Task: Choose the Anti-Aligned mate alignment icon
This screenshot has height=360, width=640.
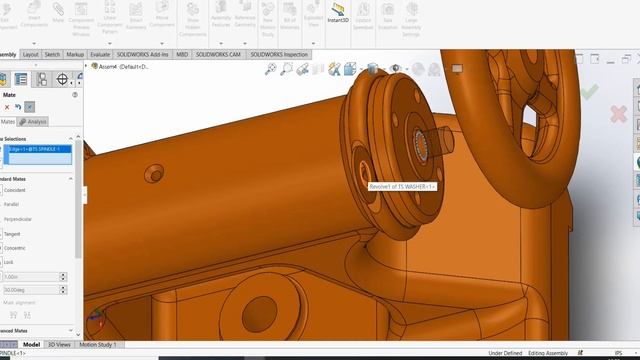Action: click(x=27, y=315)
